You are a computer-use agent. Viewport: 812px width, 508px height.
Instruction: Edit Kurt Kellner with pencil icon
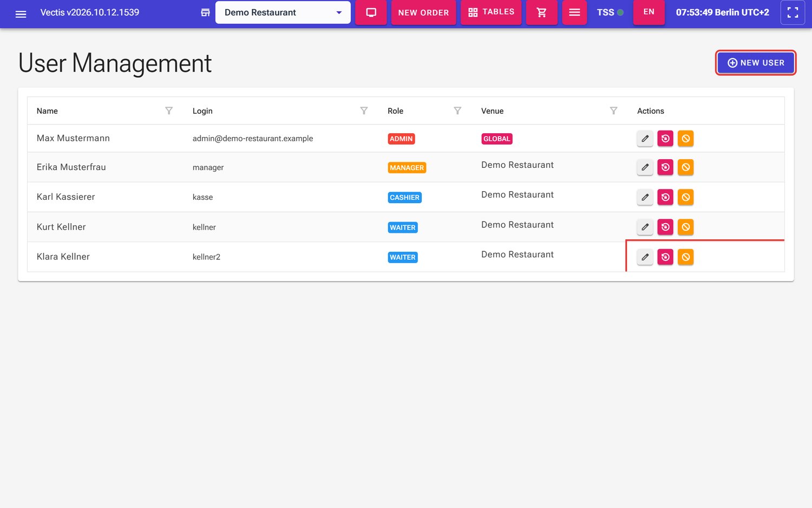coord(645,227)
